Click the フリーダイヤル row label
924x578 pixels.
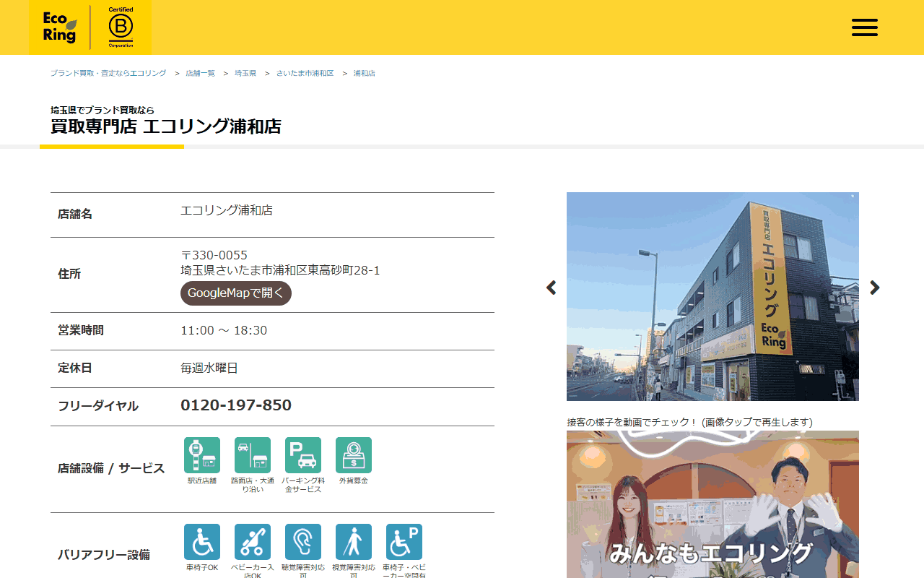coord(98,406)
